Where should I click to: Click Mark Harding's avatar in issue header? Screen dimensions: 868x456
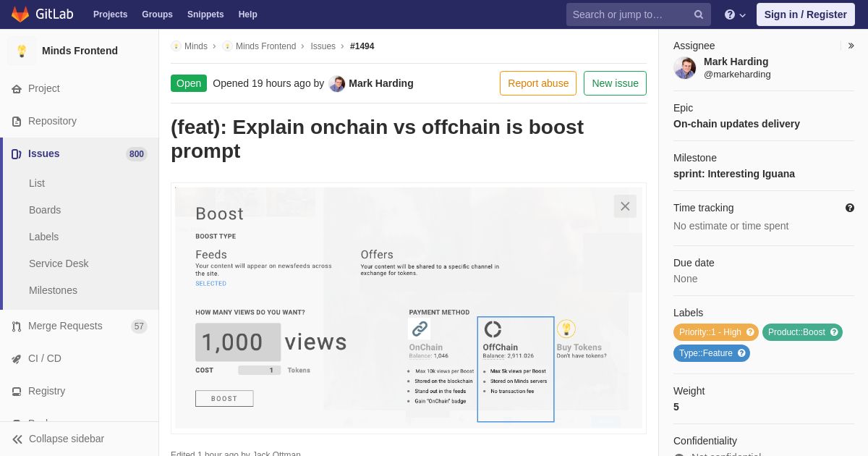(x=337, y=83)
